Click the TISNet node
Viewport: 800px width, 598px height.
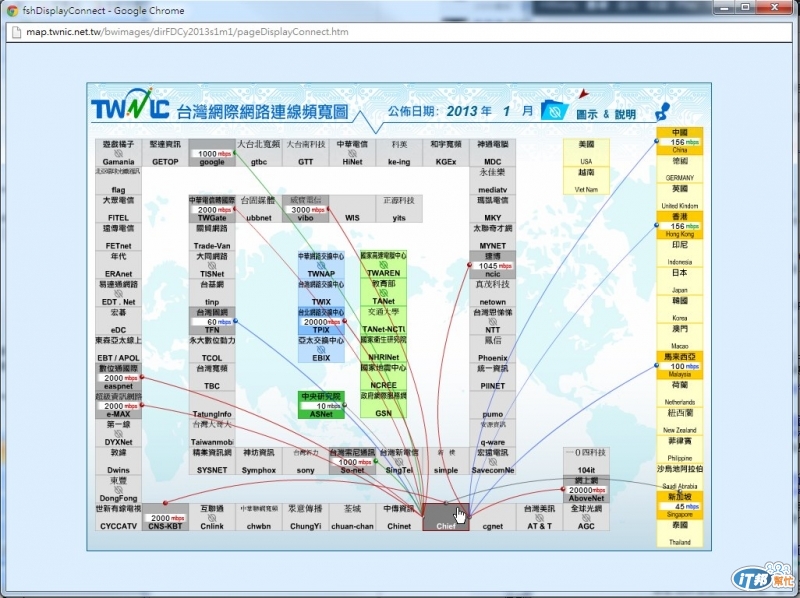(x=212, y=264)
